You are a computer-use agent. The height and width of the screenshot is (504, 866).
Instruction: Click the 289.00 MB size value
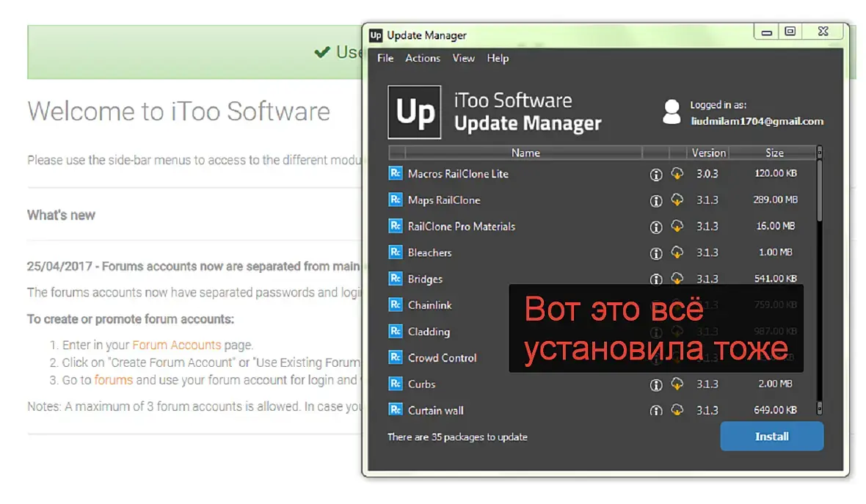775,200
